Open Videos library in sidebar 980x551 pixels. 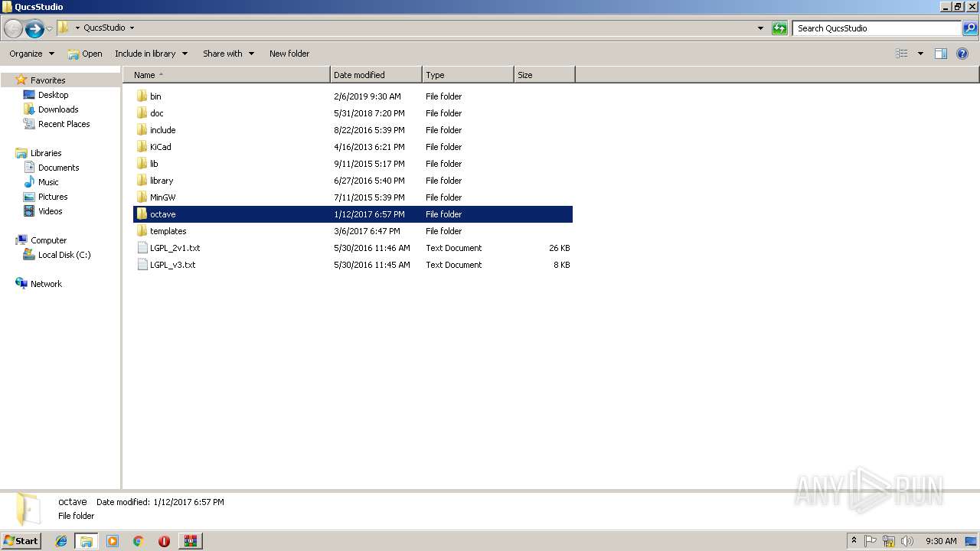(x=51, y=211)
